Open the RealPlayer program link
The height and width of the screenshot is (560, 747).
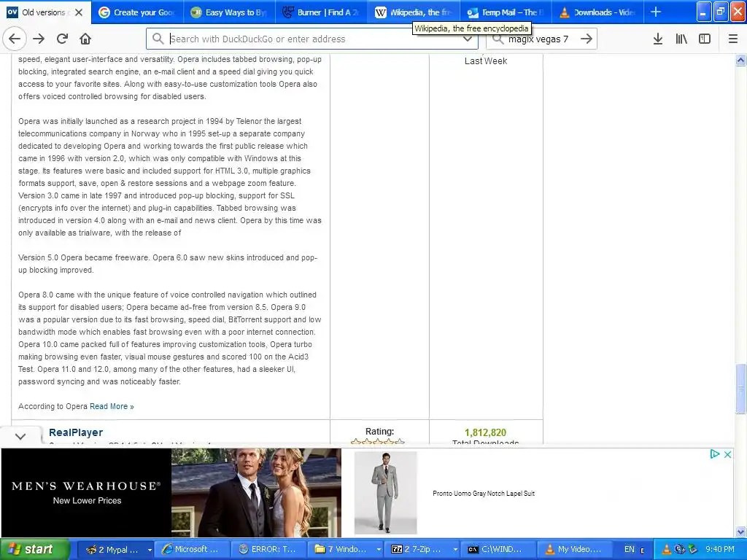tap(76, 432)
